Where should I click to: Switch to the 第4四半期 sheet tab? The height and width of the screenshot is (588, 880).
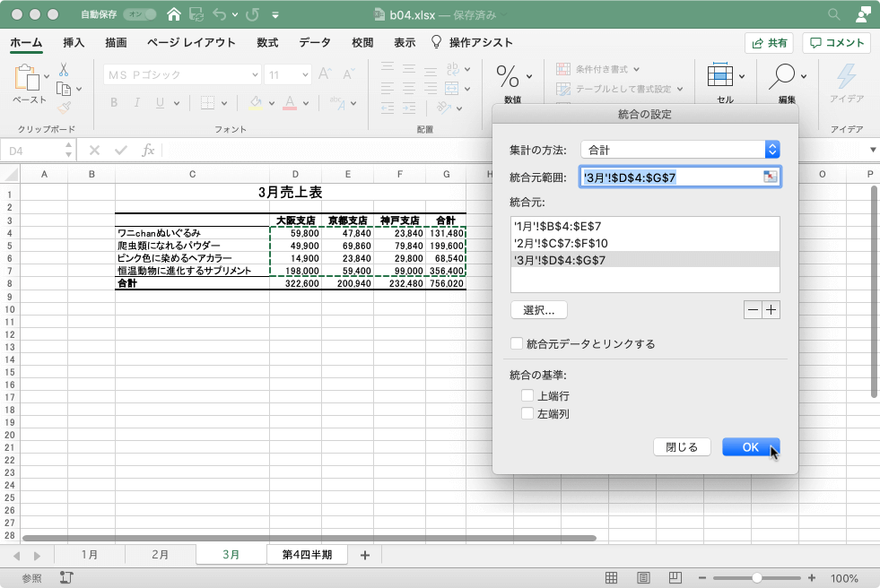click(x=307, y=554)
